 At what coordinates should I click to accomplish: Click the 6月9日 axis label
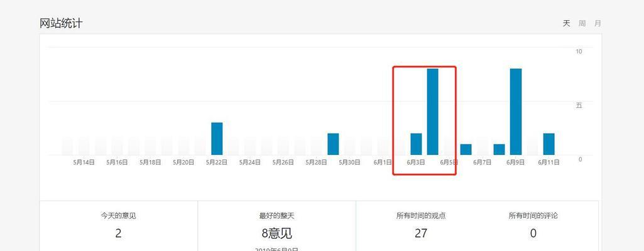tap(515, 163)
